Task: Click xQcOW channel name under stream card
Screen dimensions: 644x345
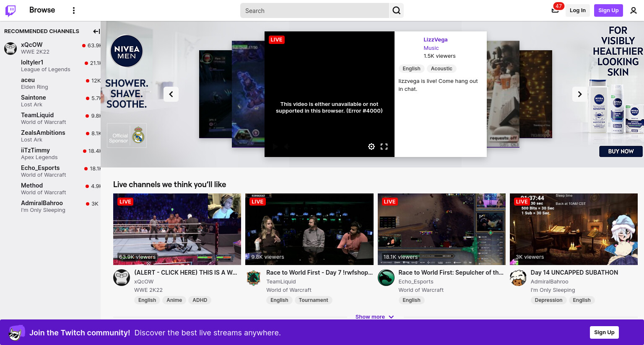Action: 144,282
